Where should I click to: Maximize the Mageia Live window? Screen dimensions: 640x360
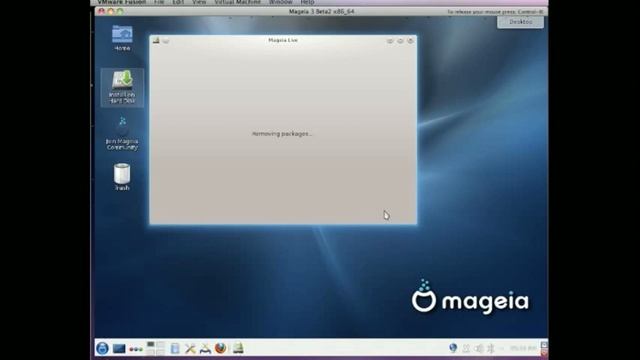click(400, 40)
